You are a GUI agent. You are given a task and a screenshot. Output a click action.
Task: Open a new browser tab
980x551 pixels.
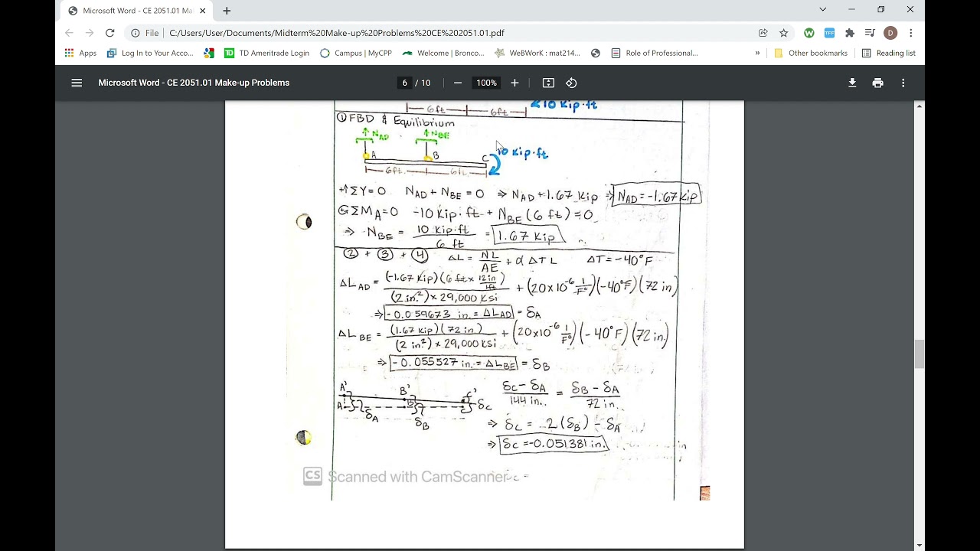pyautogui.click(x=227, y=11)
